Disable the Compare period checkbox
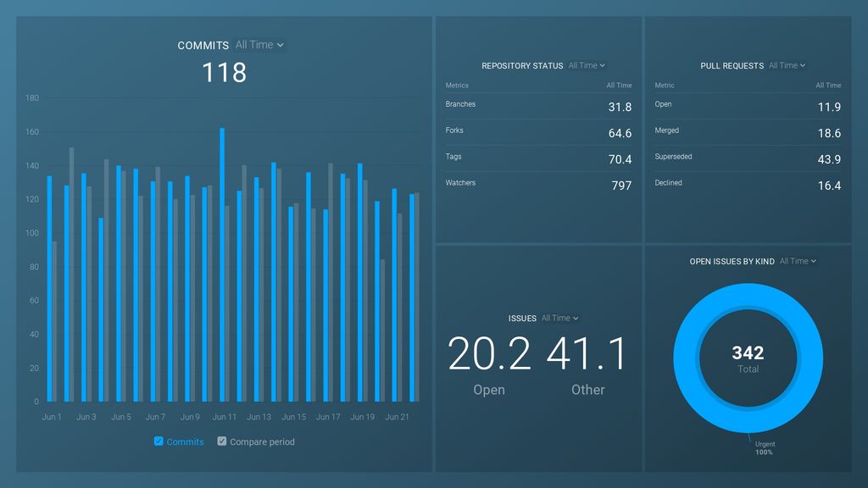The image size is (868, 488). (x=221, y=441)
